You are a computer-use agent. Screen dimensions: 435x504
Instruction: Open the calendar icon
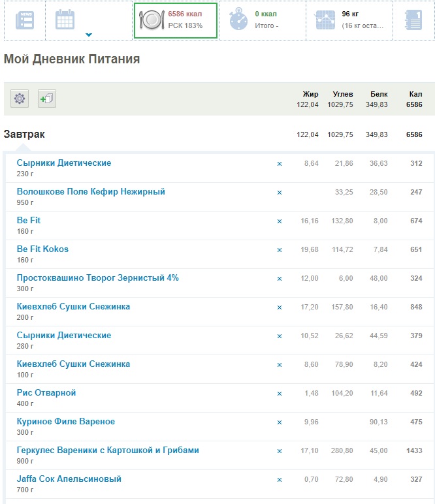65,20
